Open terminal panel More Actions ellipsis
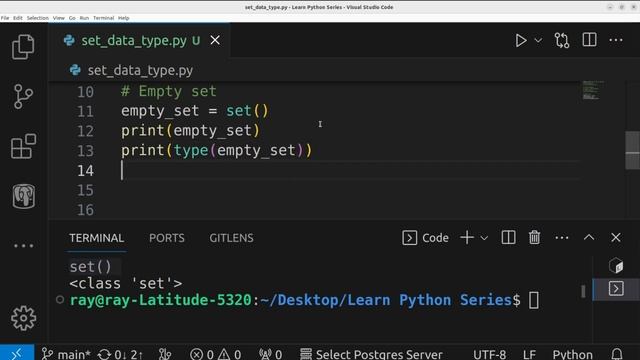This screenshot has height=360, width=640. pyautogui.click(x=562, y=238)
